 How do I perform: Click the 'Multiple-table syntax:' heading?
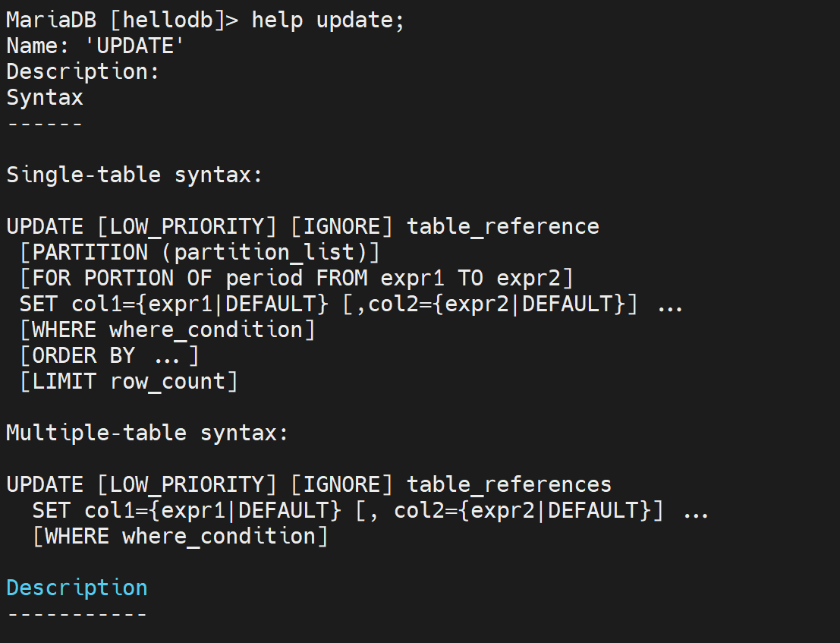click(x=147, y=433)
